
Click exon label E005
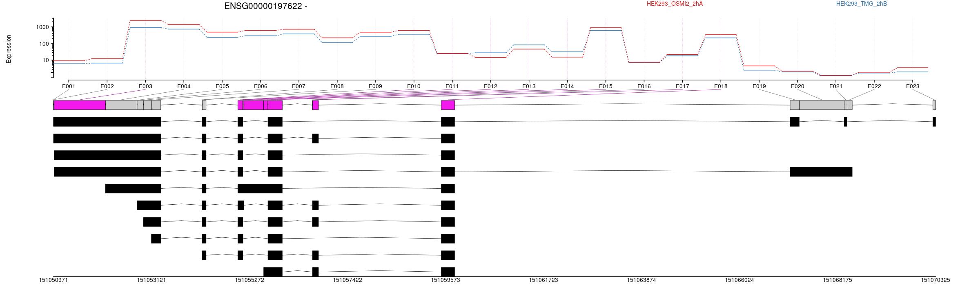pyautogui.click(x=222, y=86)
